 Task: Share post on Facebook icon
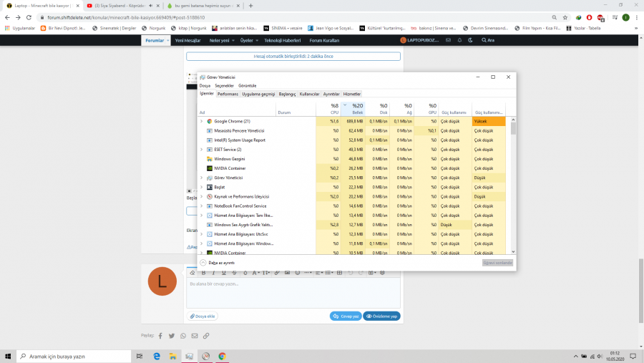point(160,336)
